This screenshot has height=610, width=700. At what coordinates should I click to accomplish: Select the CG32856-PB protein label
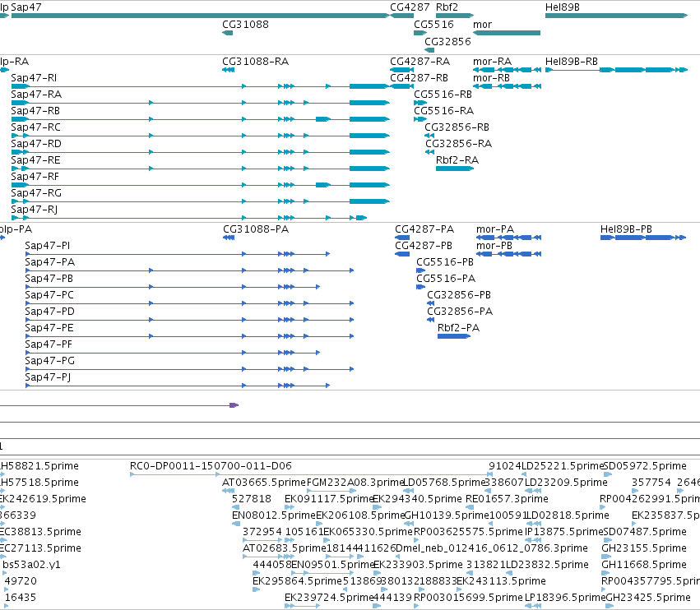tap(459, 295)
